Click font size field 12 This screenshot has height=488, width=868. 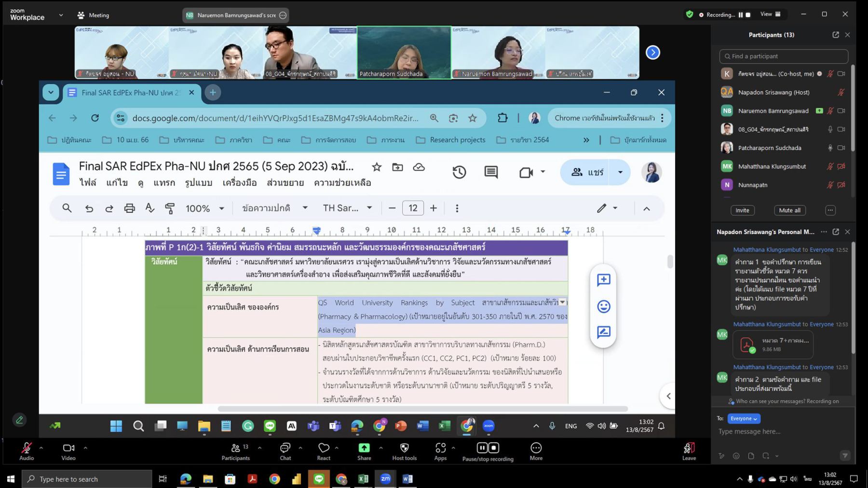[x=413, y=208]
